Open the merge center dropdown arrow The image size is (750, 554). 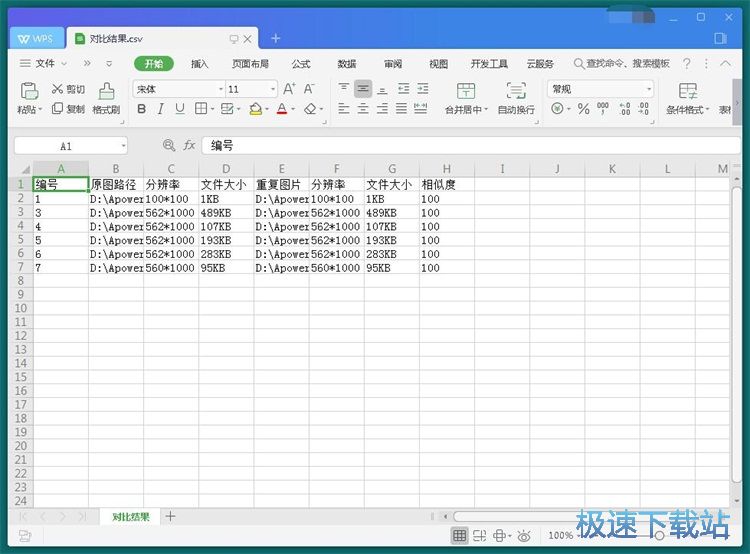(486, 110)
